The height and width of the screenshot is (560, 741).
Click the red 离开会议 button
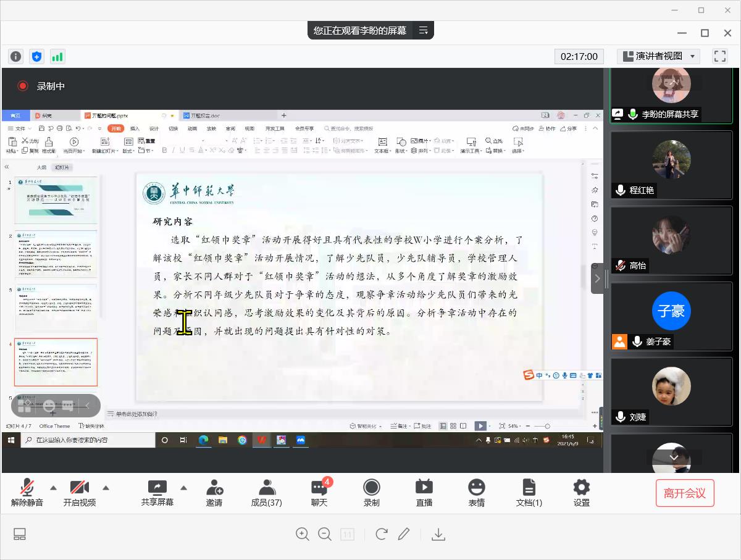pos(684,493)
